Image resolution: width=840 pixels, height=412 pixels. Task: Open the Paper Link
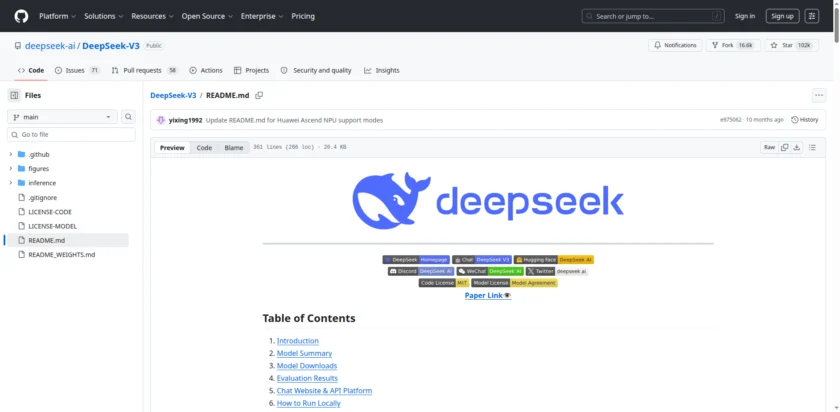point(488,295)
